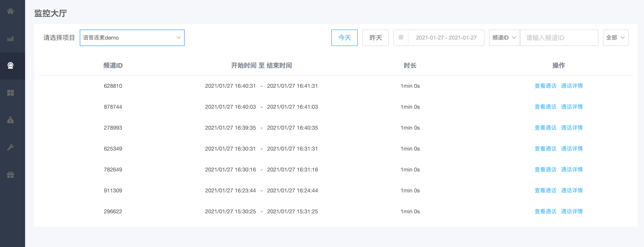
Task: Expand the 语音连麦demo project dropdown
Action: [132, 38]
